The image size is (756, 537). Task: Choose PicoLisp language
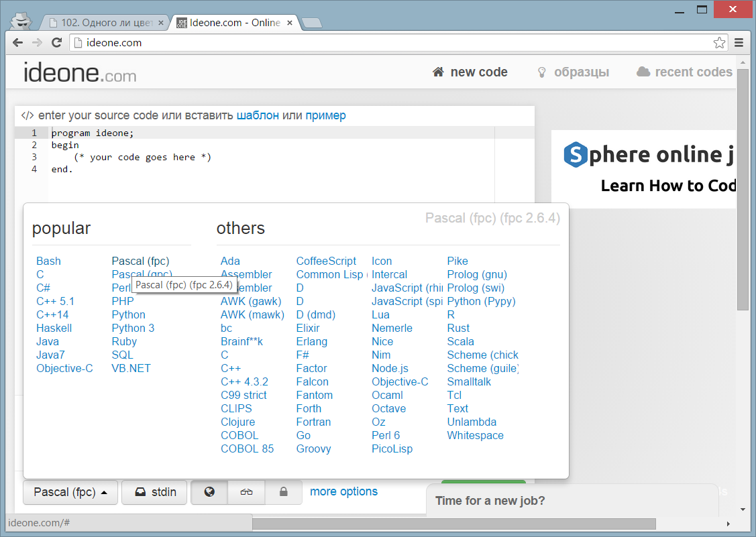pos(392,449)
